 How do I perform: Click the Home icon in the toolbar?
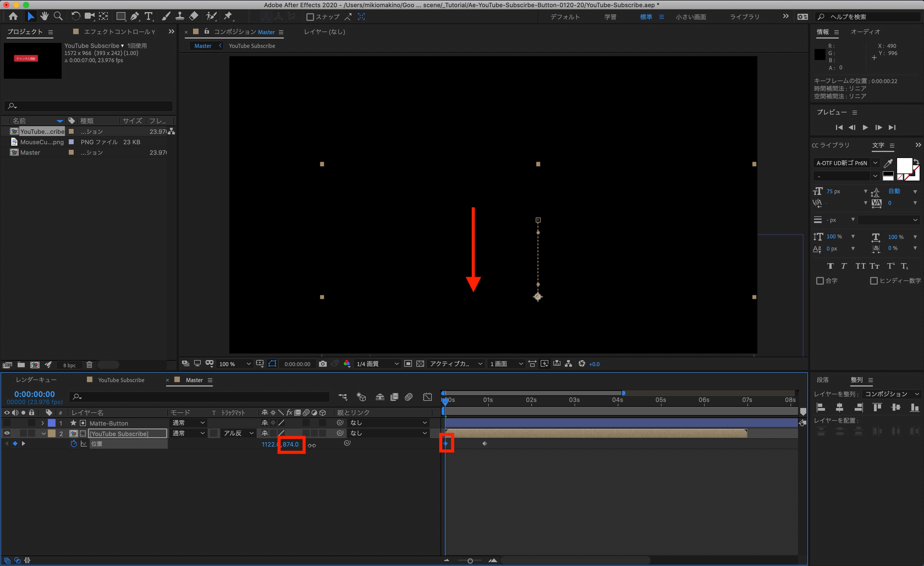pyautogui.click(x=13, y=16)
